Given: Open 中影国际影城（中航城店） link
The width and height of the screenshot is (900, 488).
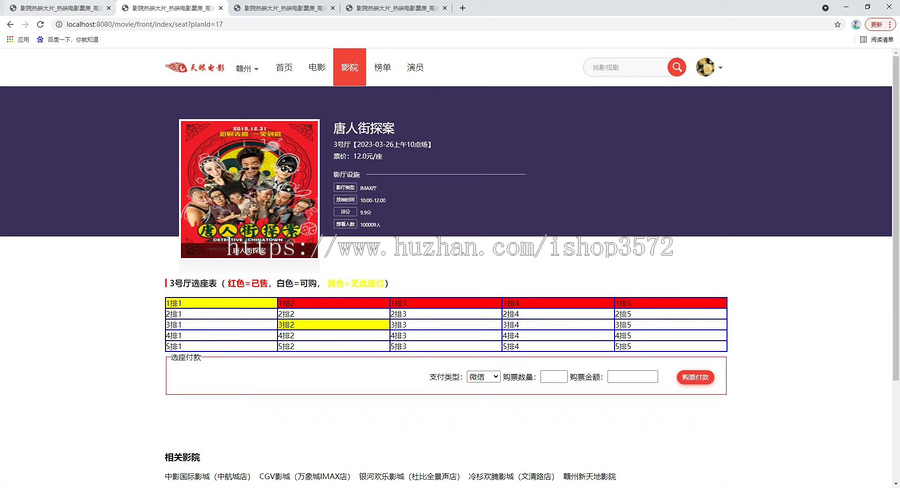Looking at the screenshot, I should (x=208, y=477).
